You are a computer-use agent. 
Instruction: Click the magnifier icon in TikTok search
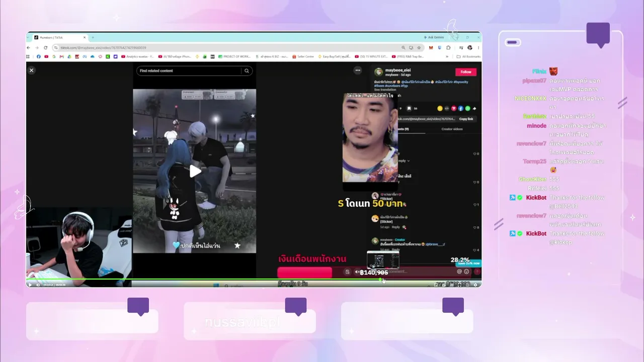coord(247,71)
